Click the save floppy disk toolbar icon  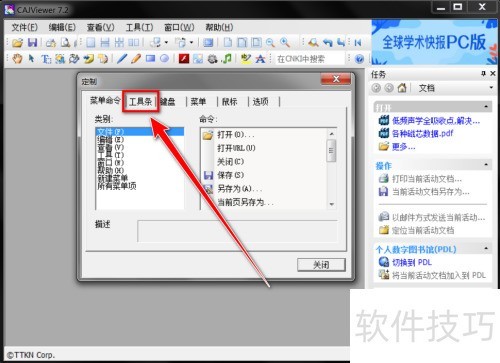(x=32, y=43)
